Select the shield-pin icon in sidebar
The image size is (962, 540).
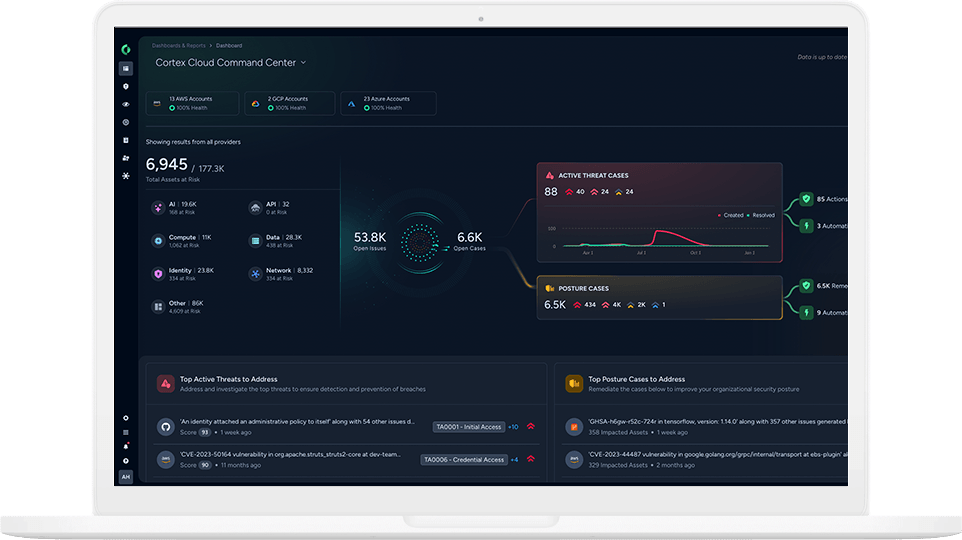coord(126,87)
